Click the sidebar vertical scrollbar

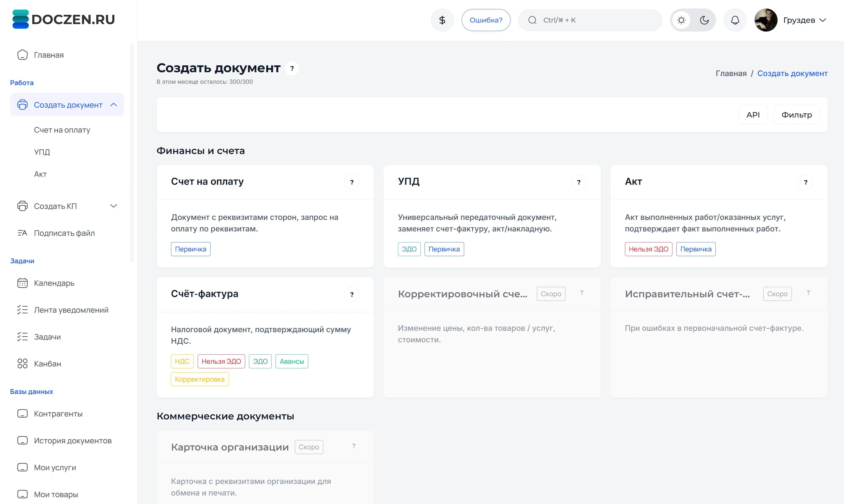[132, 153]
